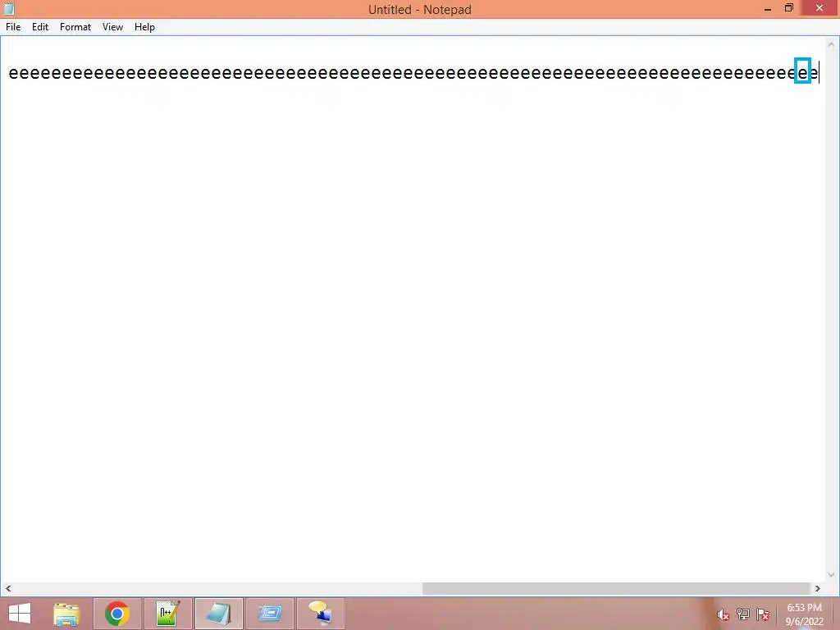Open the blue window app on taskbar
This screenshot has width=840, height=630.
point(269,614)
